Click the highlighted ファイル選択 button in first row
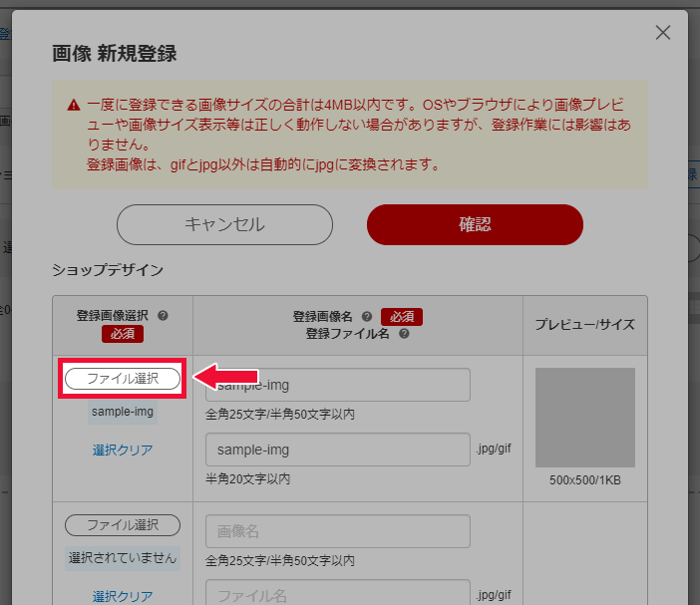This screenshot has width=700, height=605. point(123,379)
